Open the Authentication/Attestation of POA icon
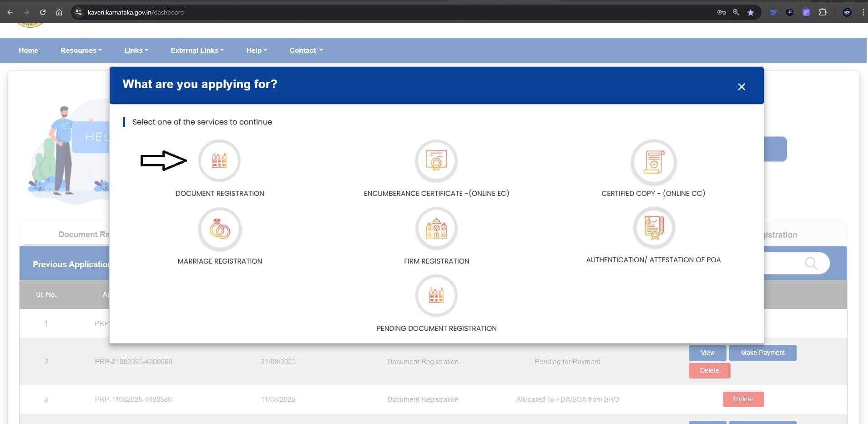This screenshot has width=868, height=424. tap(654, 228)
